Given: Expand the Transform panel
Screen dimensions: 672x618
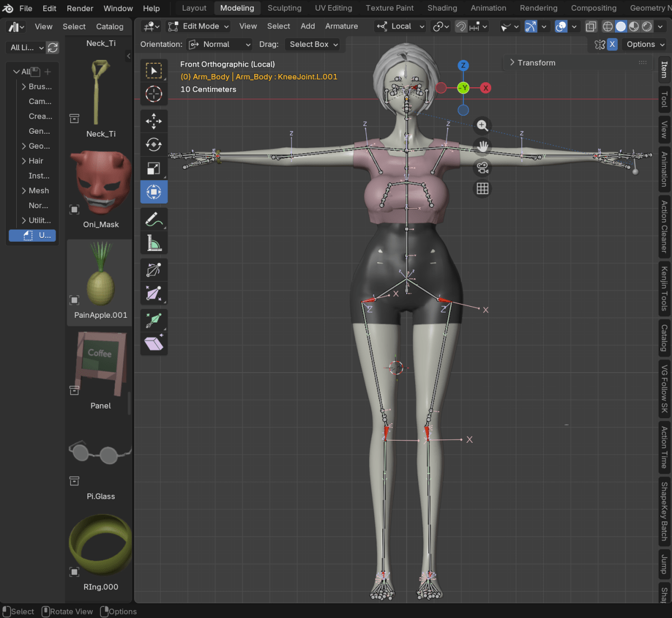Looking at the screenshot, I should 536,63.
